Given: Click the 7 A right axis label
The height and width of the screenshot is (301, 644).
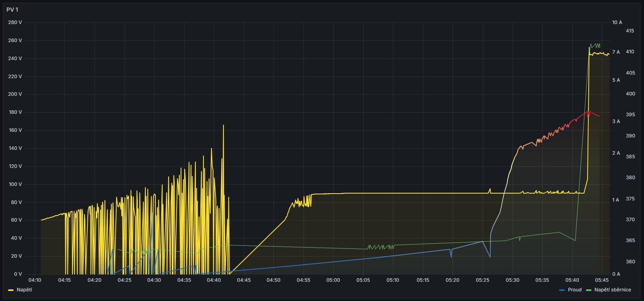Looking at the screenshot, I should click(616, 52).
